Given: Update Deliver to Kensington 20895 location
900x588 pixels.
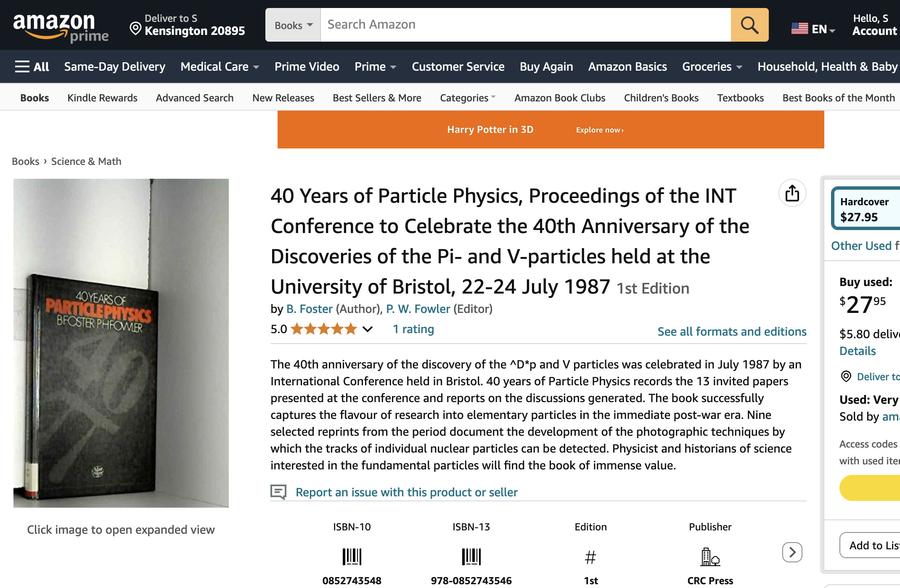Looking at the screenshot, I should (188, 25).
